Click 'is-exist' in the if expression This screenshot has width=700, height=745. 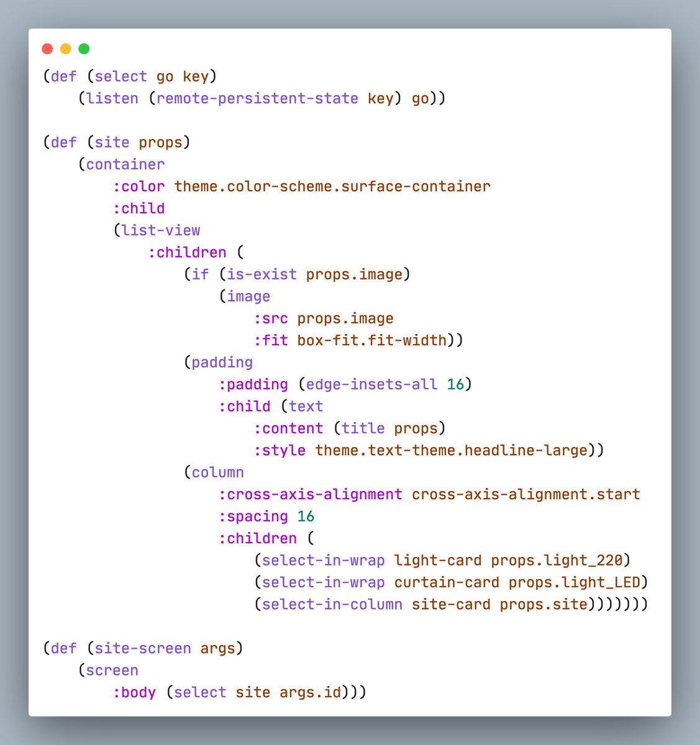pyautogui.click(x=262, y=274)
